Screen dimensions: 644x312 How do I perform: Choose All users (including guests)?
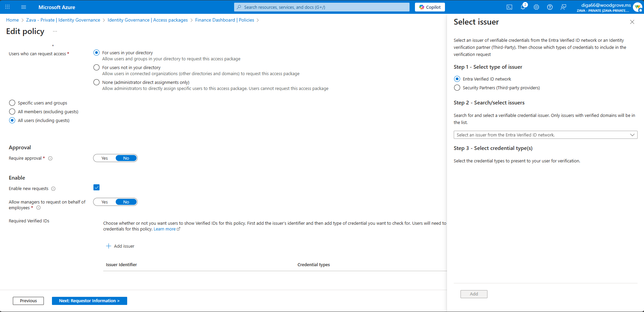point(12,120)
